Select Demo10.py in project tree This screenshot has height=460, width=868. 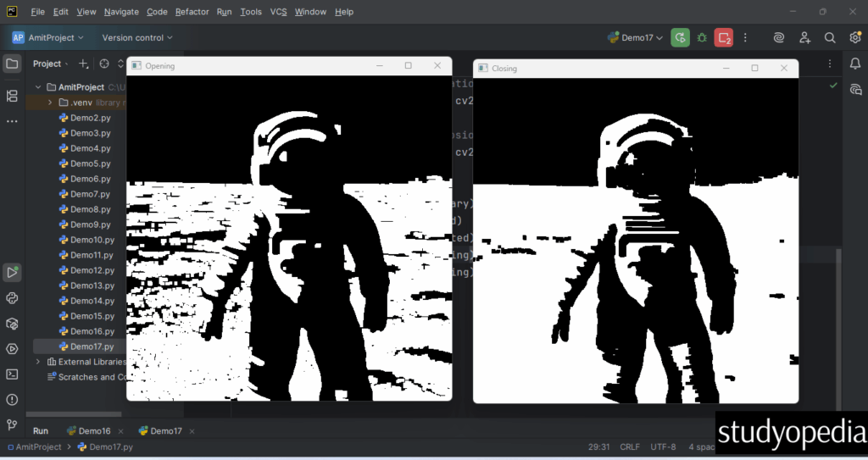(86, 240)
